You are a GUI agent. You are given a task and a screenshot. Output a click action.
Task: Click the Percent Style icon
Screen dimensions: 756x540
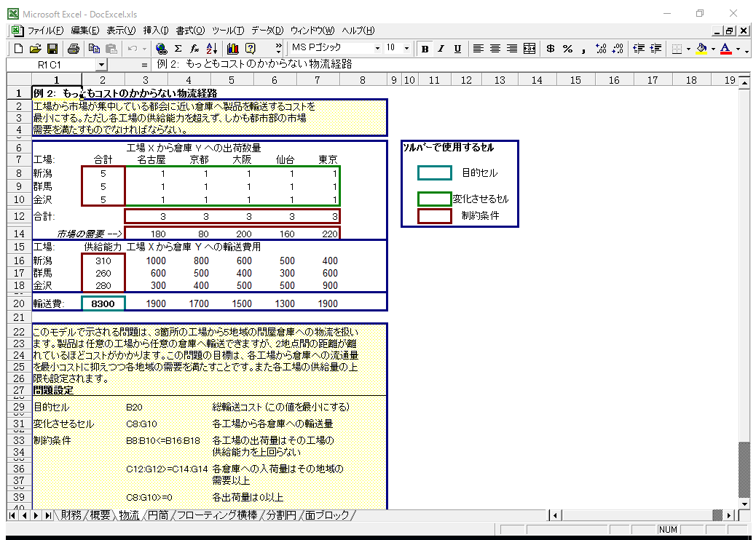click(567, 49)
